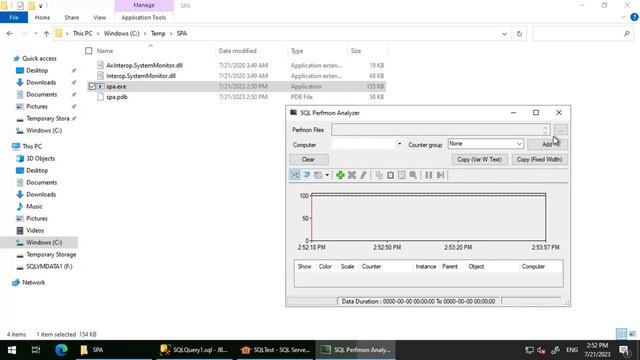Screen dimensions: 640x360
Task: Sort files by the Size column
Action: (356, 51)
